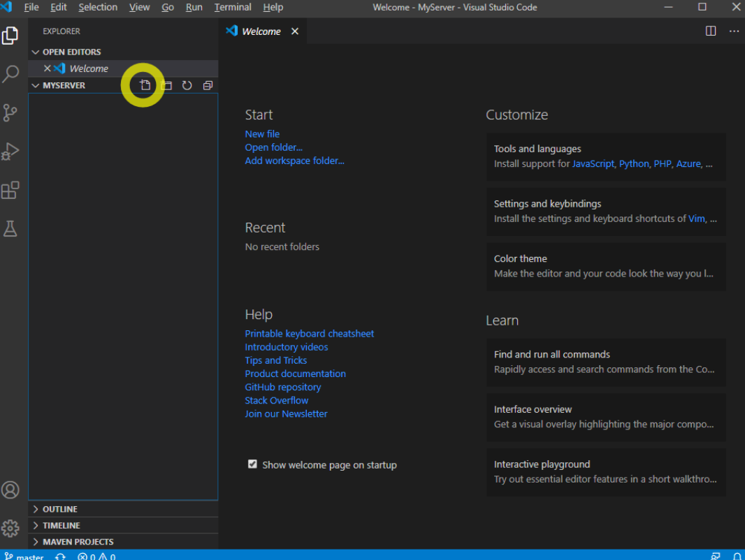Open notifications bell in status bar
The height and width of the screenshot is (560, 745).
(x=737, y=557)
